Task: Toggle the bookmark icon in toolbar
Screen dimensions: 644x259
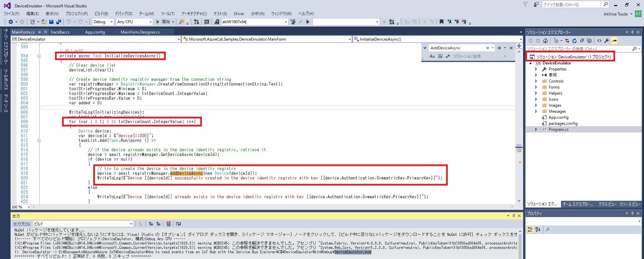Action: coord(441,22)
